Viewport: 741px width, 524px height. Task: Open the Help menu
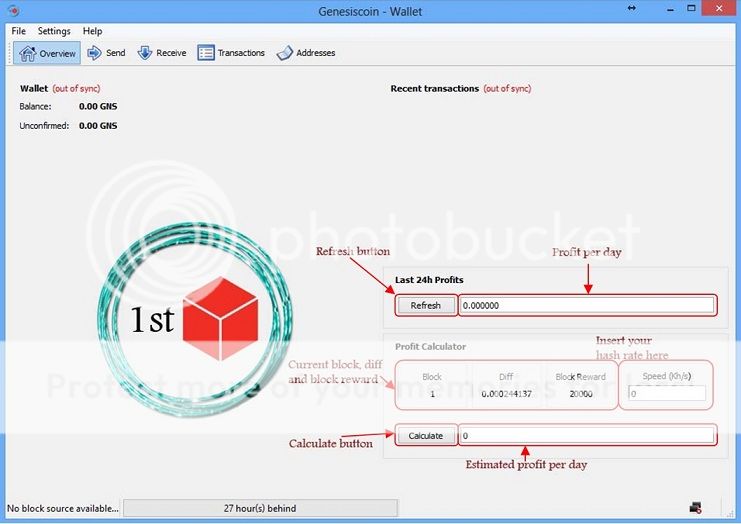(x=92, y=31)
